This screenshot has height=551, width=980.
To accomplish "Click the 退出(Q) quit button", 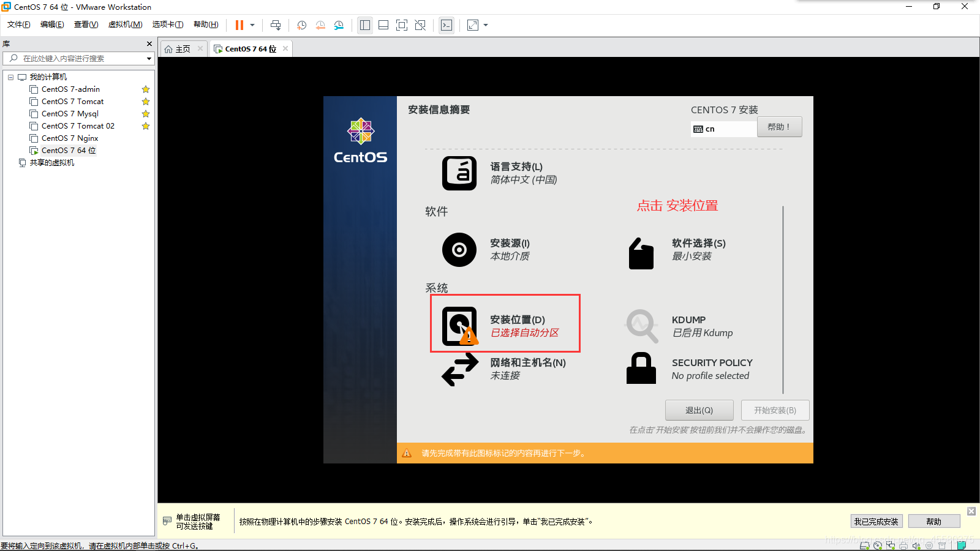I will [699, 410].
